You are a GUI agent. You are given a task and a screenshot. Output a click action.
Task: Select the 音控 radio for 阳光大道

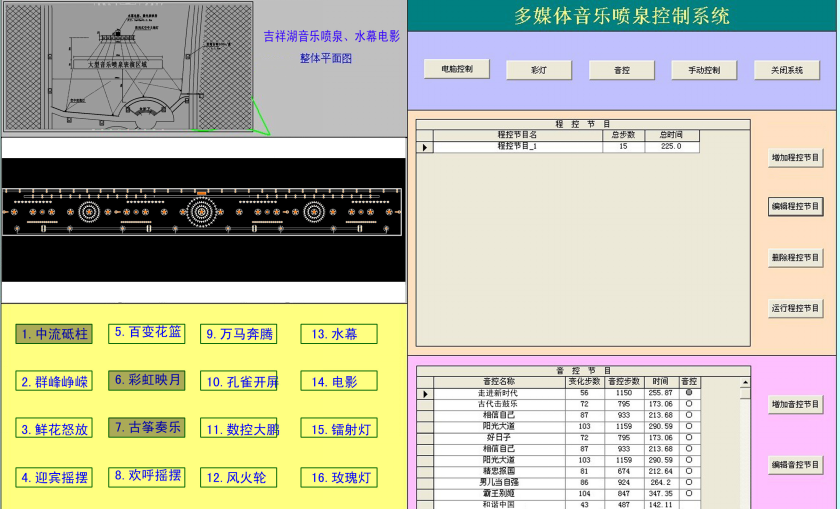click(689, 426)
